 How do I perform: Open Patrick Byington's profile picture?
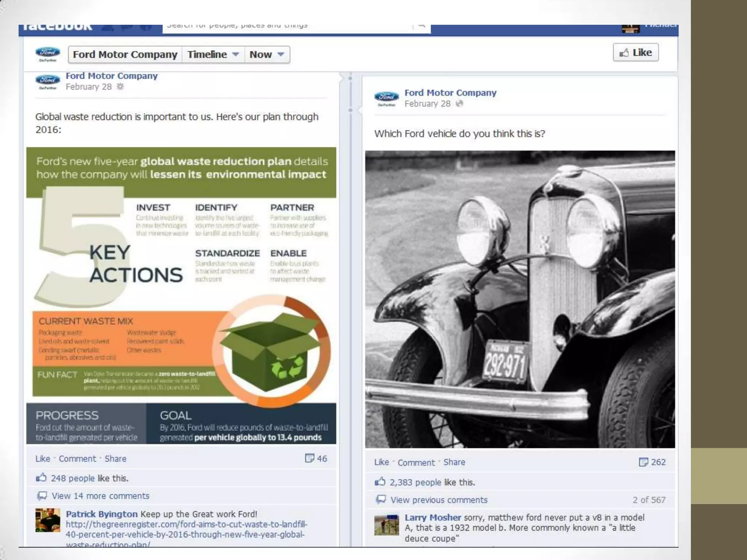[x=48, y=520]
